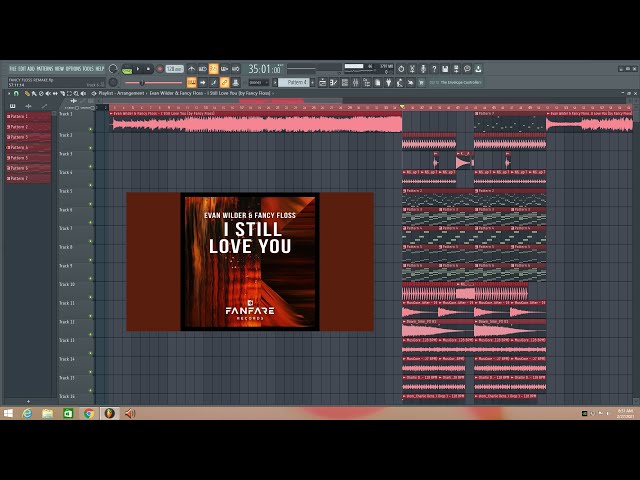Select the playlist zoom tool
Screen dimensions: 640x480
76,93
